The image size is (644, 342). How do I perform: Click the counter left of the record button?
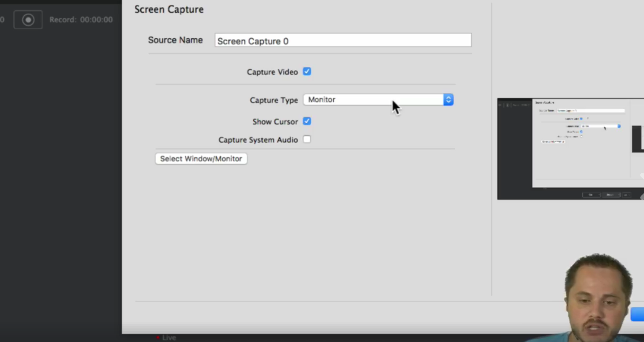[x=2, y=20]
